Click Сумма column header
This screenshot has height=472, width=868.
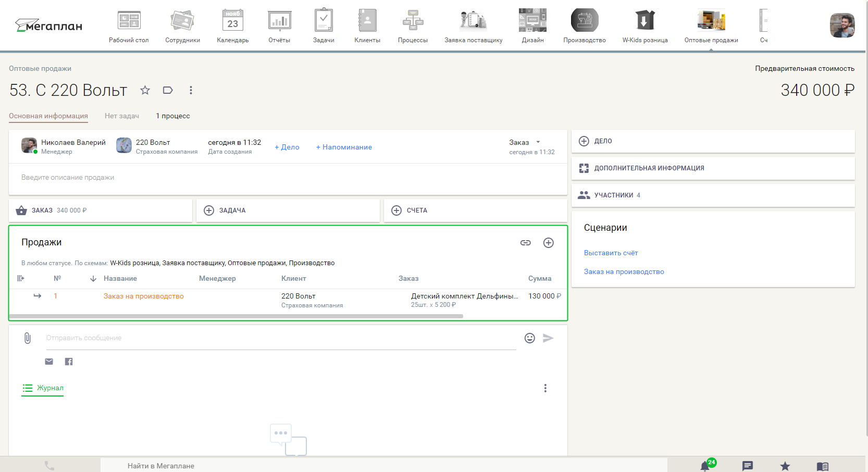pyautogui.click(x=540, y=278)
